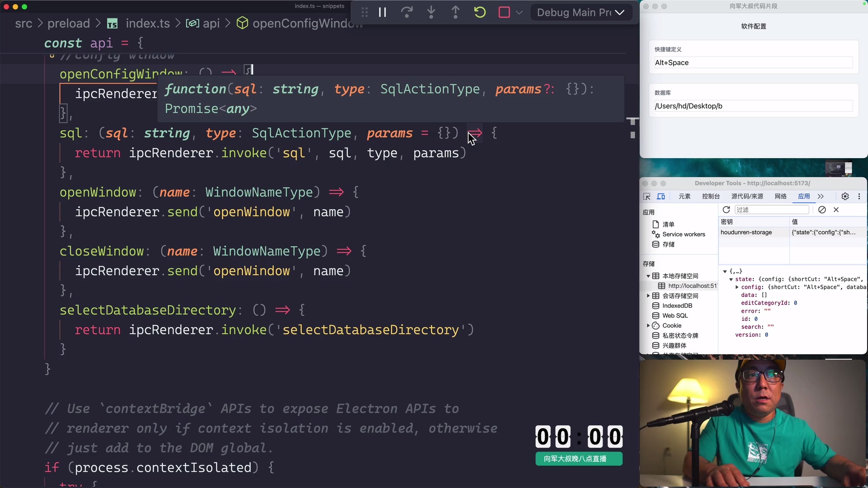This screenshot has width=868, height=488.
Task: Pause the debugger using the pause icon
Action: tap(382, 12)
